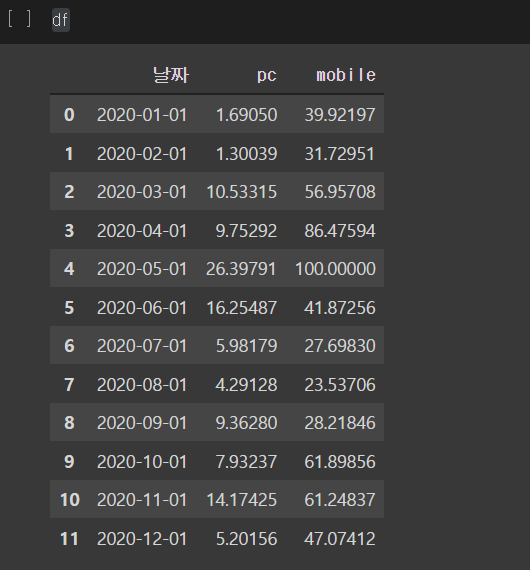The width and height of the screenshot is (530, 570).
Task: Click pc value 7.93237
Action: [x=246, y=461]
